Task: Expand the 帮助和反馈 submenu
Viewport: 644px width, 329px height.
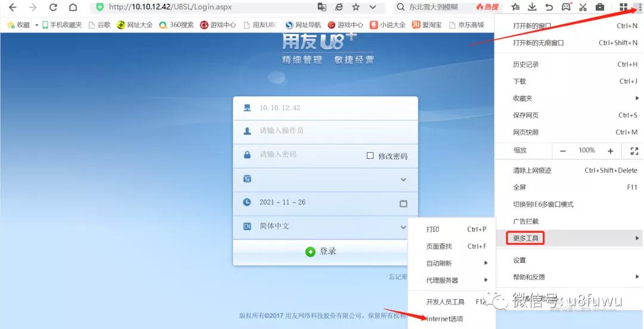Action: coord(569,277)
